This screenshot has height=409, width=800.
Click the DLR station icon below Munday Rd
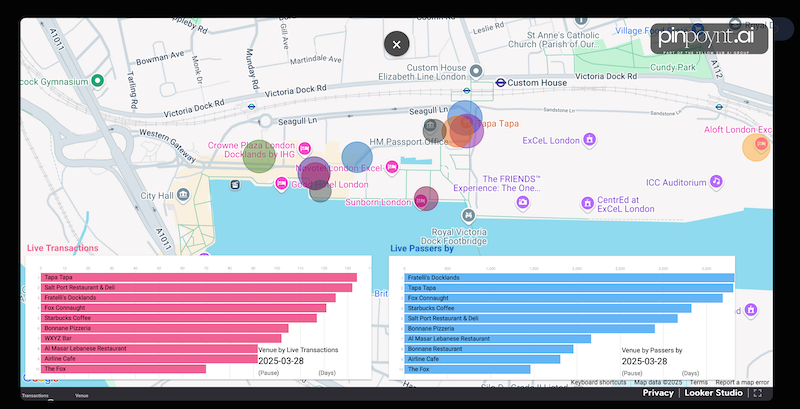coord(251,107)
